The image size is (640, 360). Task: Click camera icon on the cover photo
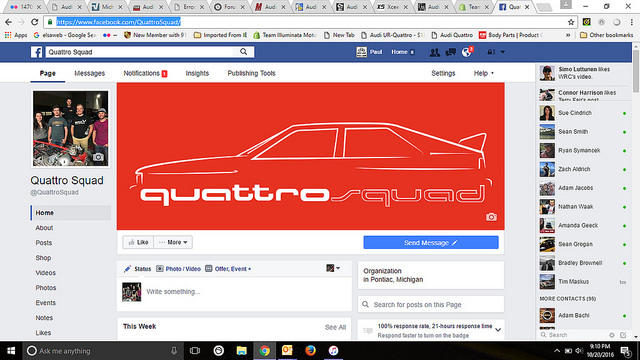click(x=491, y=217)
